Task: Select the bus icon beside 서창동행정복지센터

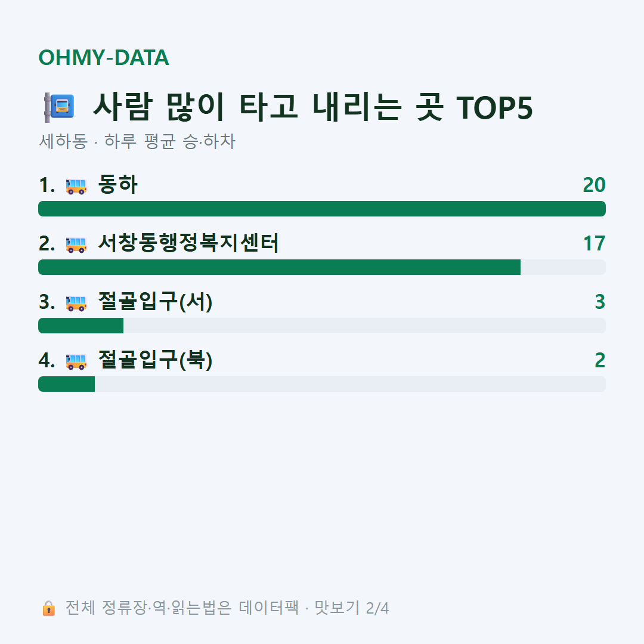Action: click(x=76, y=245)
